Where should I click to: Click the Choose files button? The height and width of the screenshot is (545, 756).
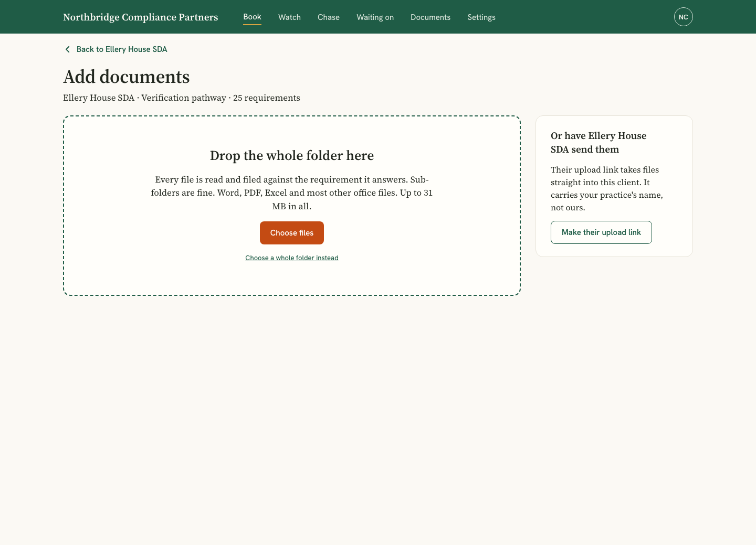292,233
